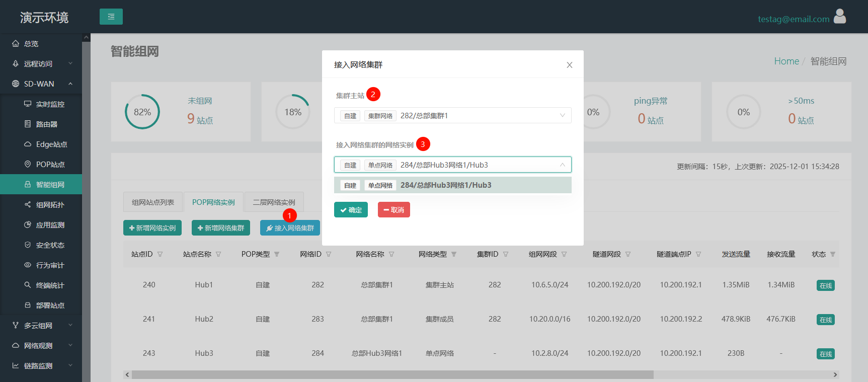Click the 部署站点 icon in sidebar

pos(28,305)
